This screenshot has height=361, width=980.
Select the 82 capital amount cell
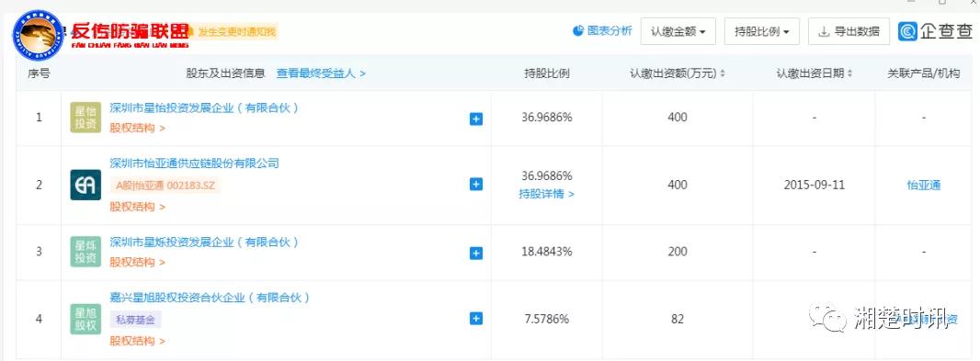(x=678, y=319)
